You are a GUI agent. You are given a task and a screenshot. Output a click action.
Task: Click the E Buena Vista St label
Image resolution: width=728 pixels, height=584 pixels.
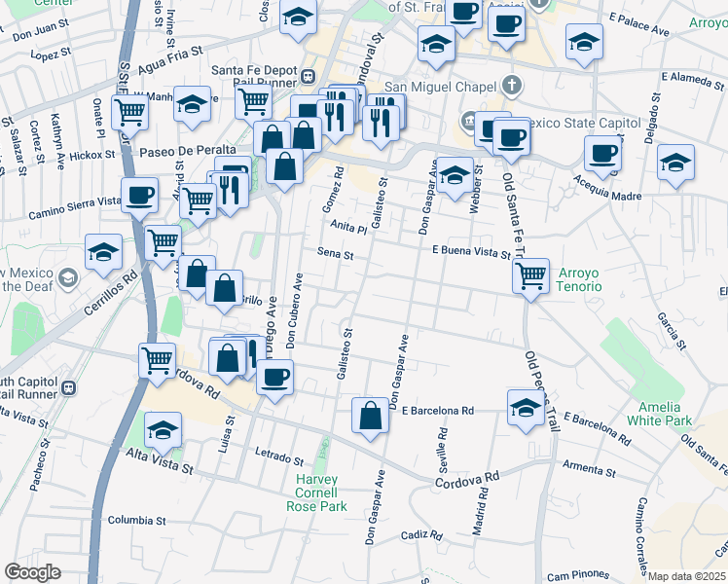471,252
